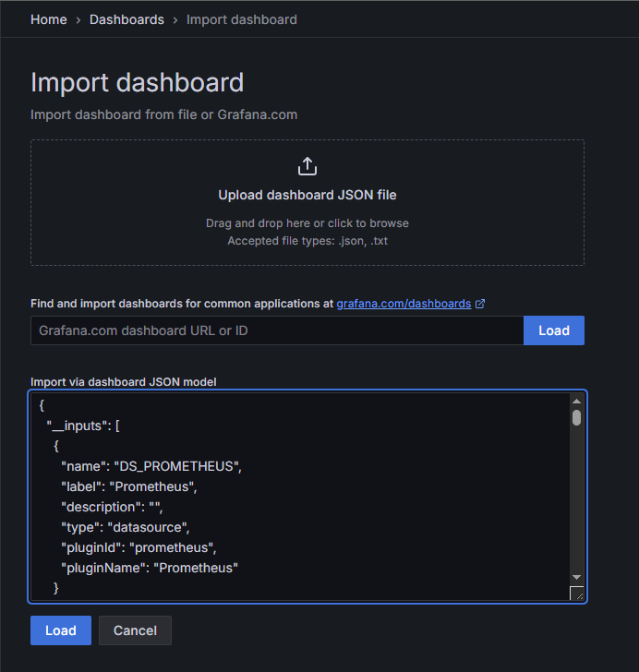Viewport: 639px width, 672px height.
Task: Focus the Grafana.com dashboard URL or ID field
Action: point(277,330)
